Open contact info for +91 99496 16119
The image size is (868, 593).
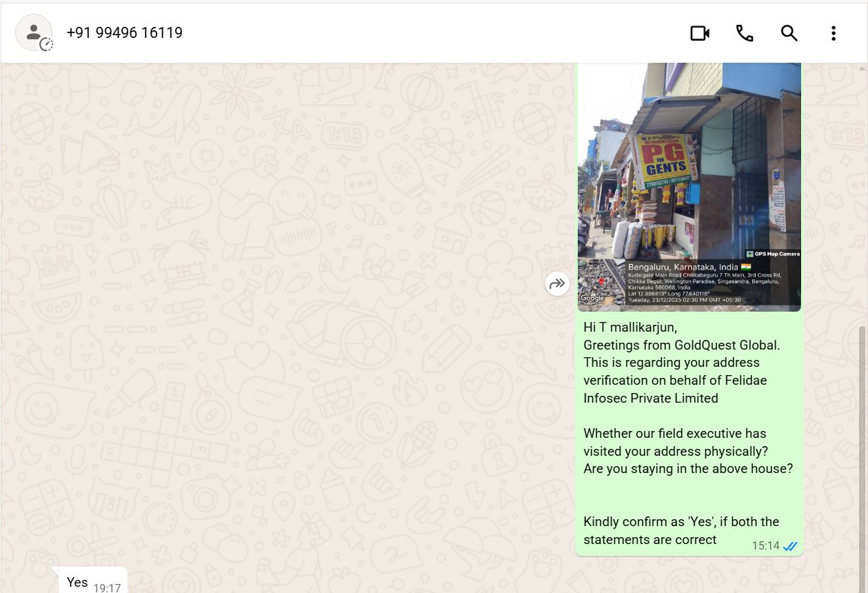click(x=124, y=33)
